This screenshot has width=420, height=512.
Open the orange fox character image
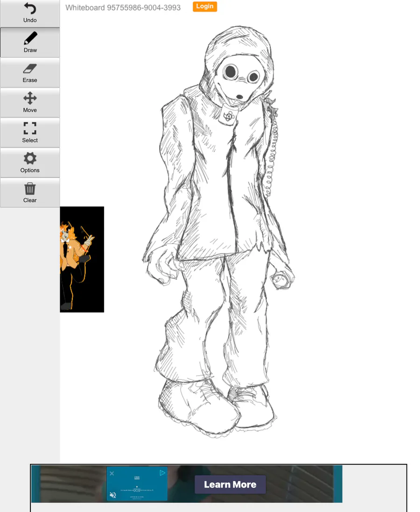[82, 259]
